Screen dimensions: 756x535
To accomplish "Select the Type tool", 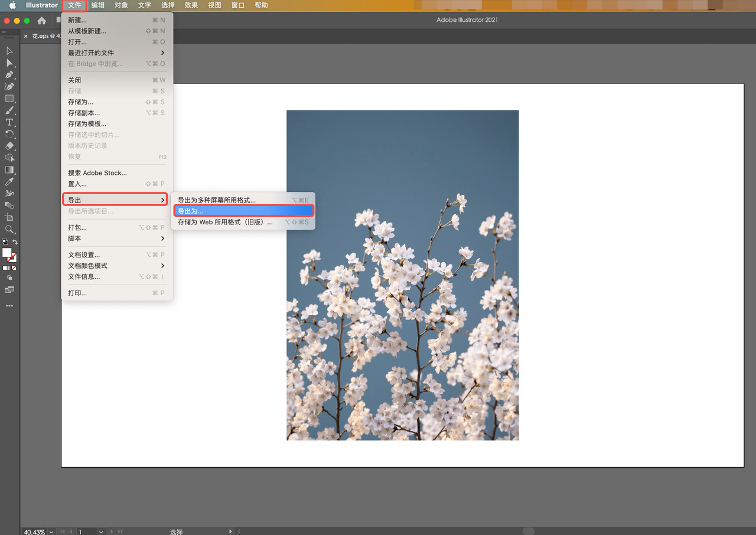I will pyautogui.click(x=9, y=122).
